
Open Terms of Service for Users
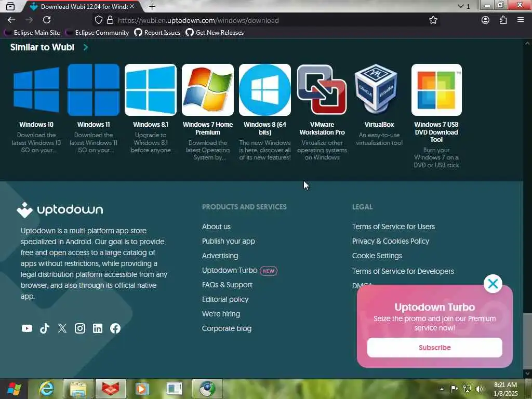393,227
